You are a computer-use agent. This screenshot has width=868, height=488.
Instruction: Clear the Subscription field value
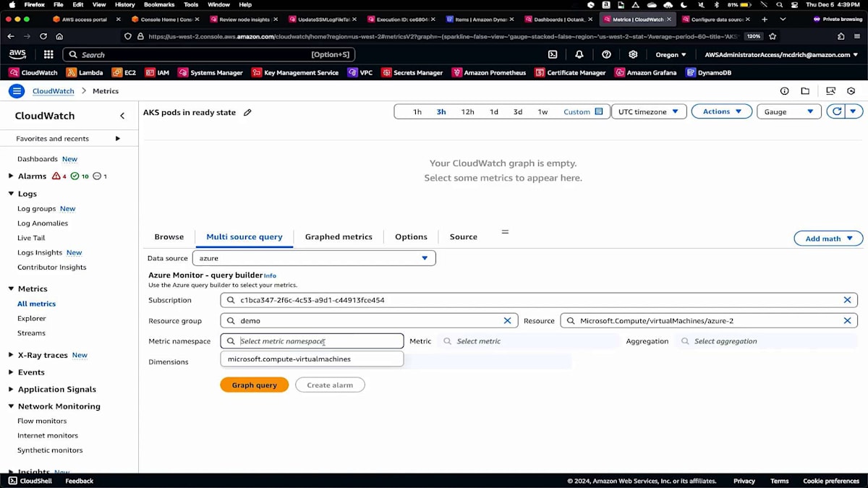pyautogui.click(x=847, y=300)
